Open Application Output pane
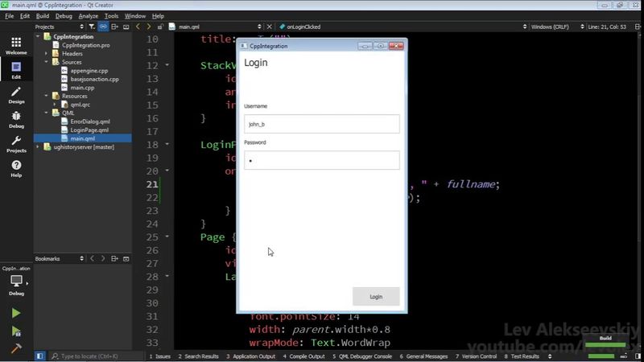This screenshot has width=644, height=362. [250, 356]
